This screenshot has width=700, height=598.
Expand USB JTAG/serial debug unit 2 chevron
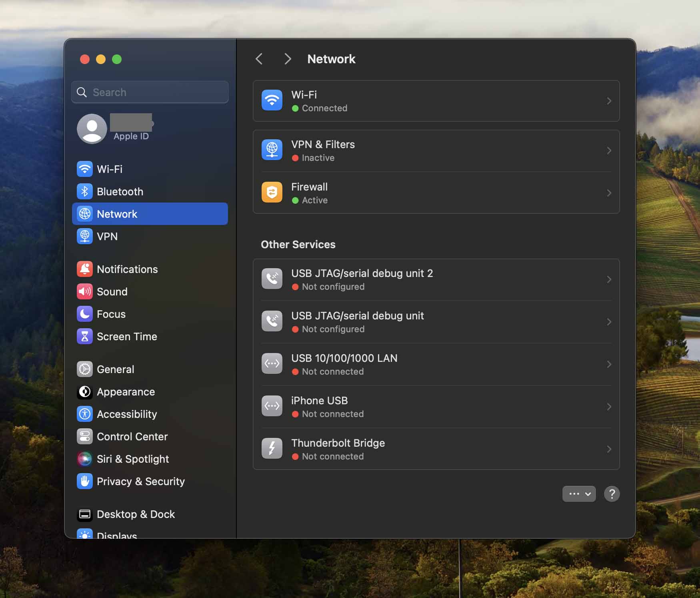coord(608,279)
